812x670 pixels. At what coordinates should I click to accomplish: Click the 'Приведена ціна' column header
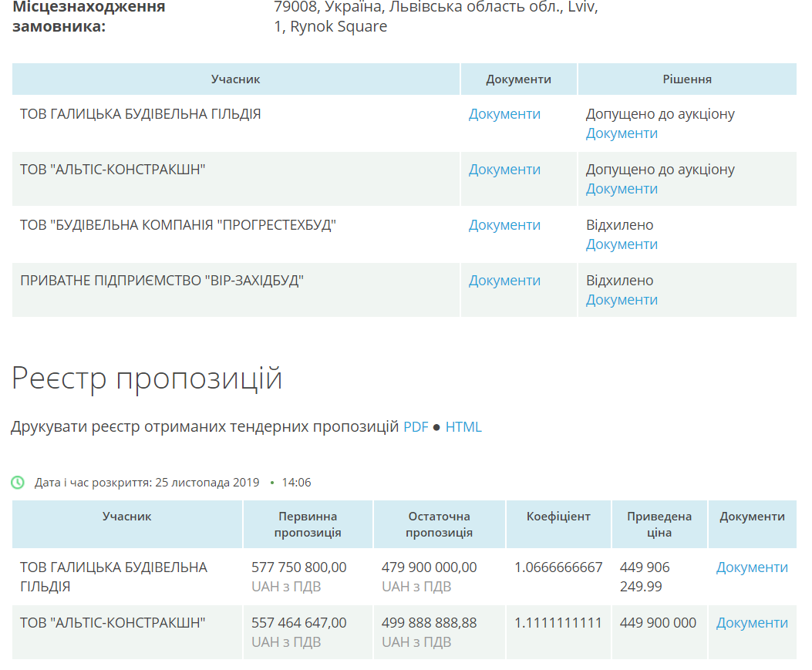pyautogui.click(x=659, y=524)
